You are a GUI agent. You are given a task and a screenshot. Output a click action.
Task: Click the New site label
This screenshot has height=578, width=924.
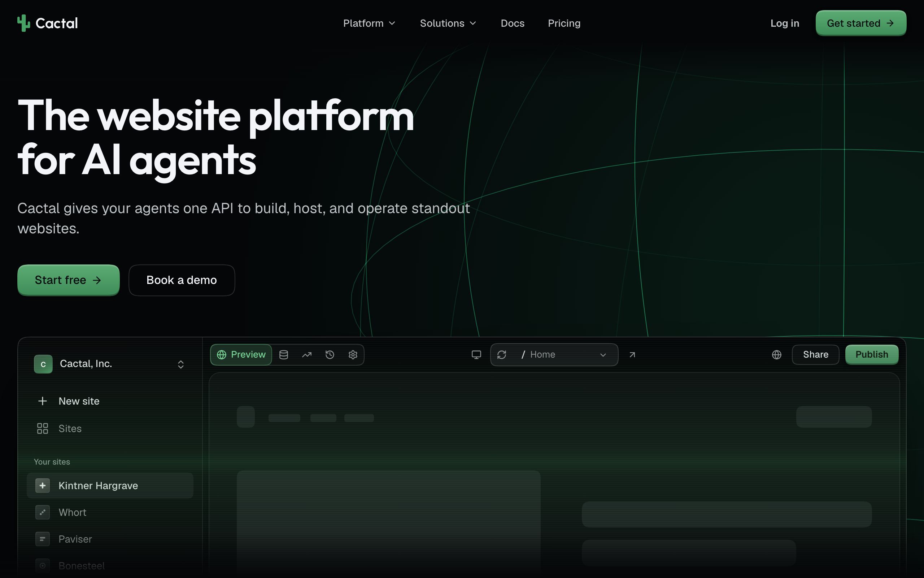[79, 401]
